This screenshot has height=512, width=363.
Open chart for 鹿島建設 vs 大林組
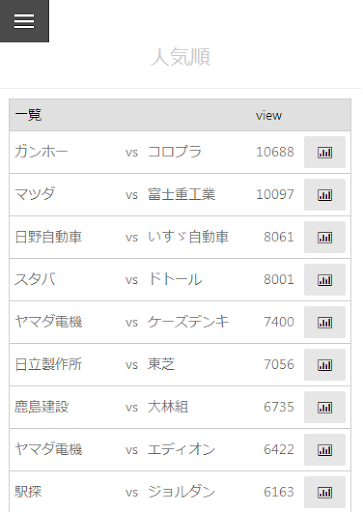tap(324, 407)
